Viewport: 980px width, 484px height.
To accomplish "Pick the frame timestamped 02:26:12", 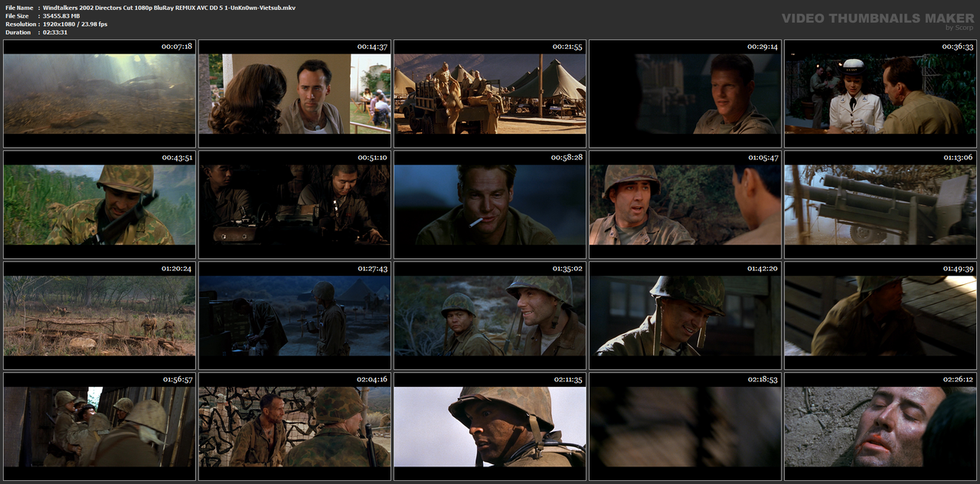I will pos(880,427).
